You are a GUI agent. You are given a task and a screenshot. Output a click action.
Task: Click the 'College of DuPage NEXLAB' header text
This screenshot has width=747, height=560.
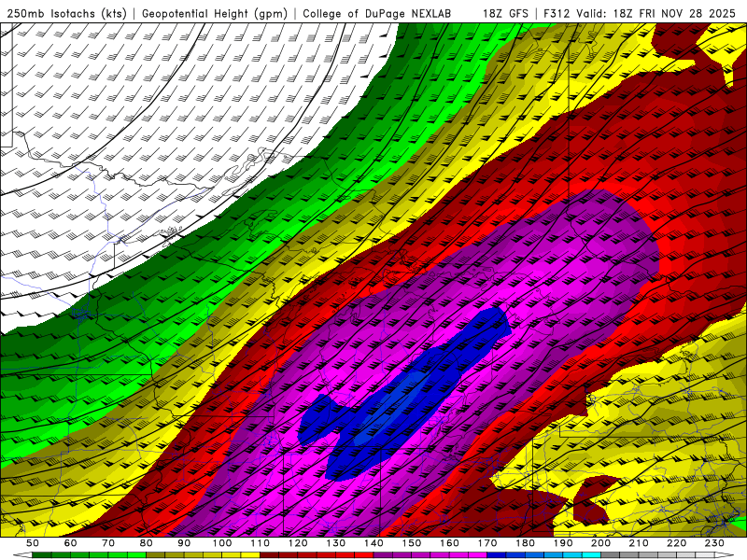click(x=376, y=13)
